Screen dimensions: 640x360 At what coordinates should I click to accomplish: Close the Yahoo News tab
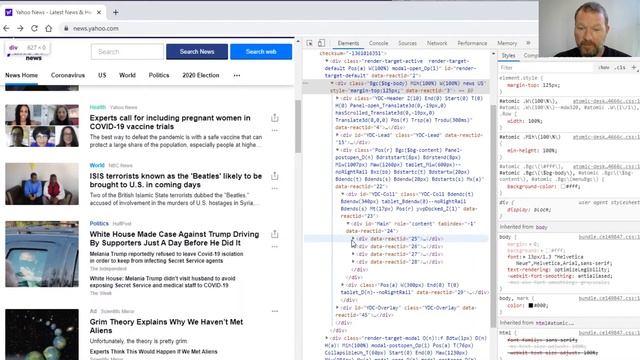coord(99,12)
